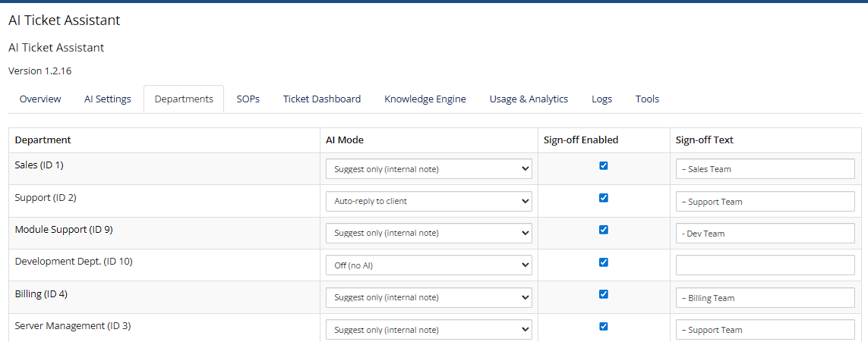Switch to the Tools tab

647,99
